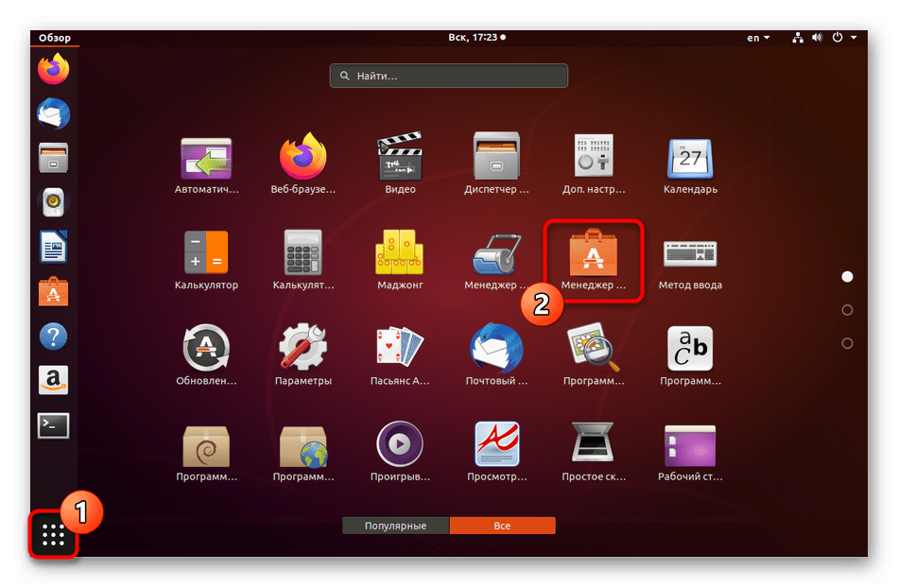Viewport: 898px width, 588px height.
Task: Launch Обновлен… software updater
Action: coord(206,356)
